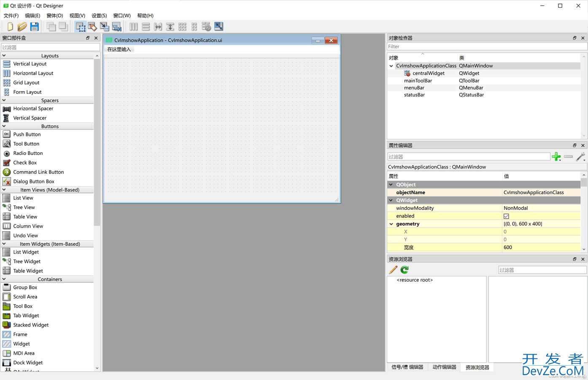Reload resources with the green refresh icon
Screen dimensions: 588x380
405,270
